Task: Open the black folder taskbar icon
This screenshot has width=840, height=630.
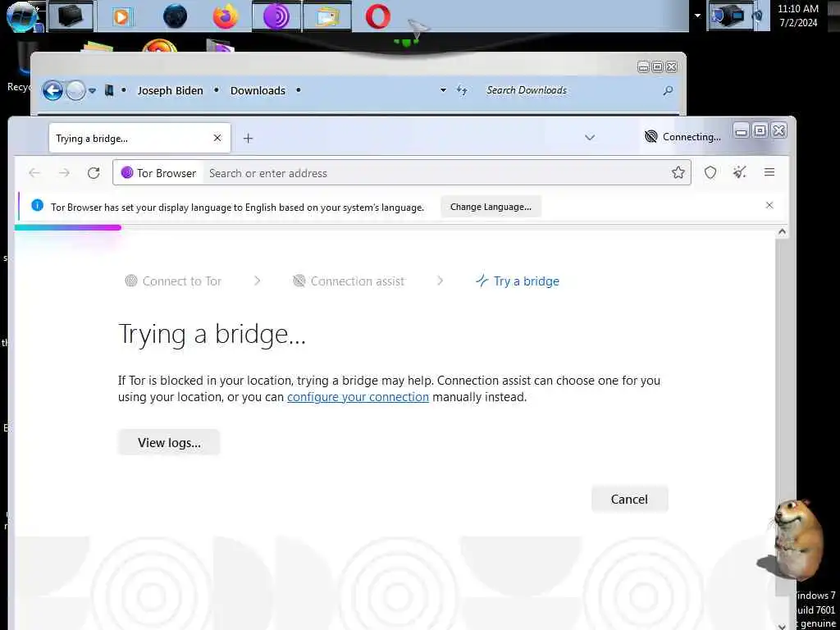Action: click(x=71, y=16)
